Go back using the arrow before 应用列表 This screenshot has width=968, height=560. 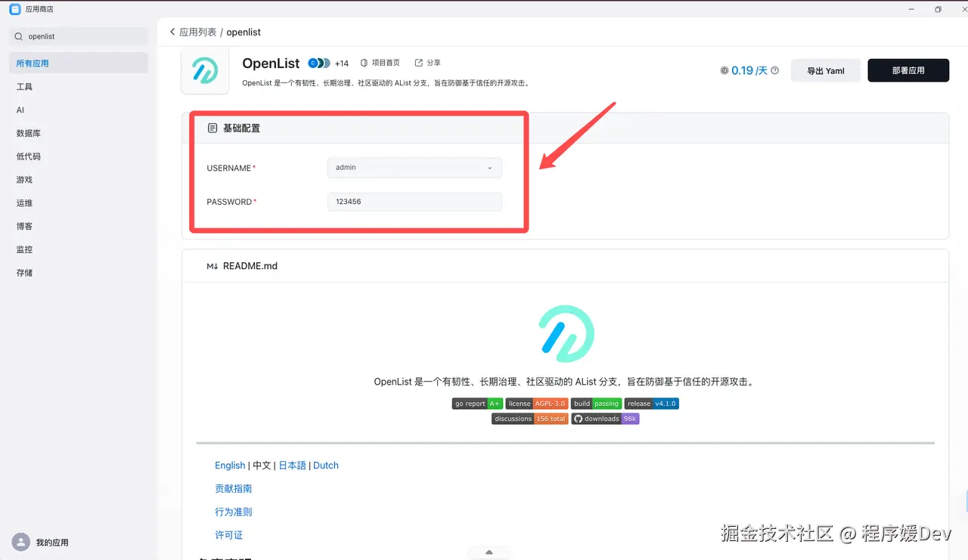pos(172,32)
